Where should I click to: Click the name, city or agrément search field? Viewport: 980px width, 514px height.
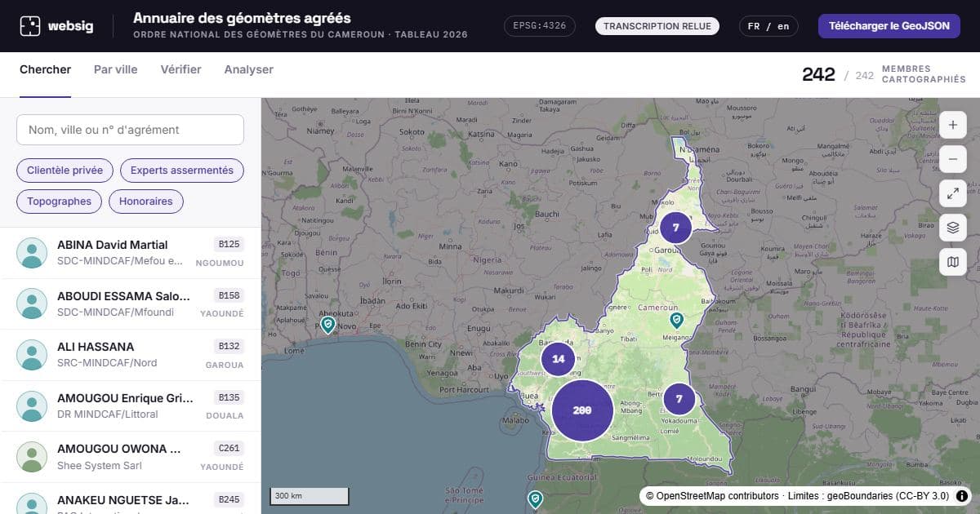(130, 130)
